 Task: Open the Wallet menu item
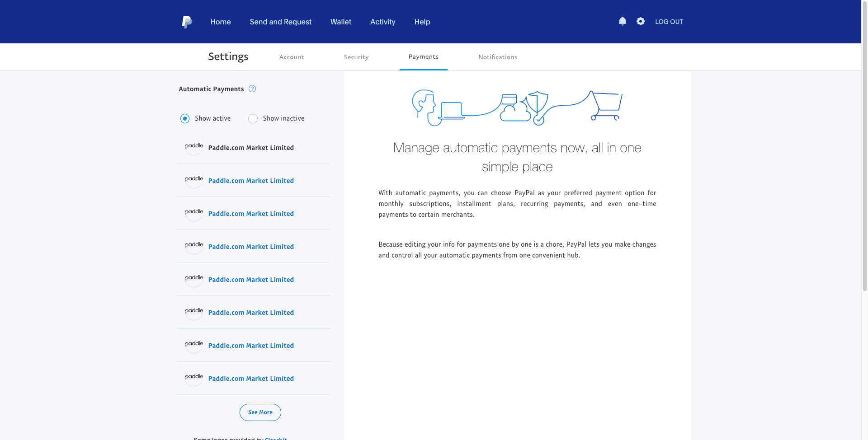coord(341,22)
